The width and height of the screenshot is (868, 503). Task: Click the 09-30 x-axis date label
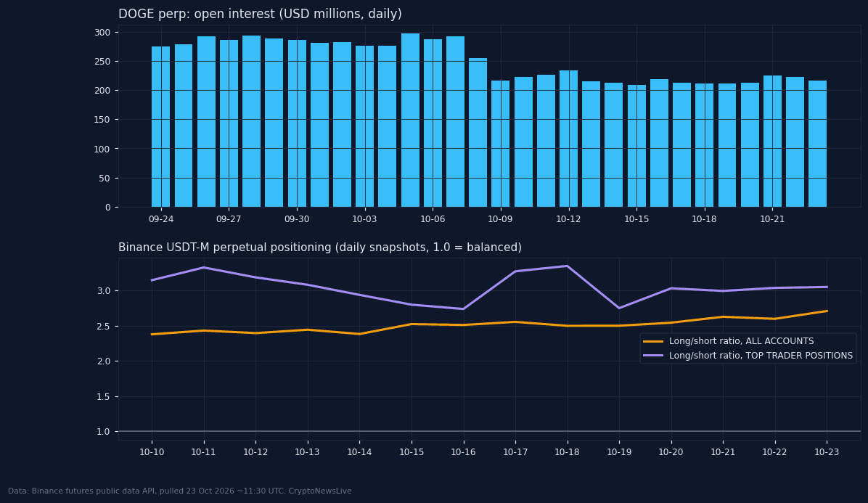click(297, 219)
